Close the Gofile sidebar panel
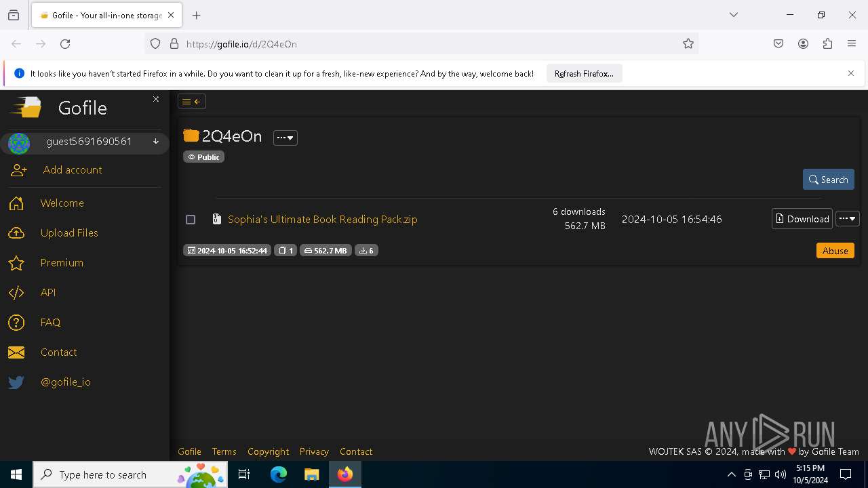The width and height of the screenshot is (868, 488). click(156, 99)
